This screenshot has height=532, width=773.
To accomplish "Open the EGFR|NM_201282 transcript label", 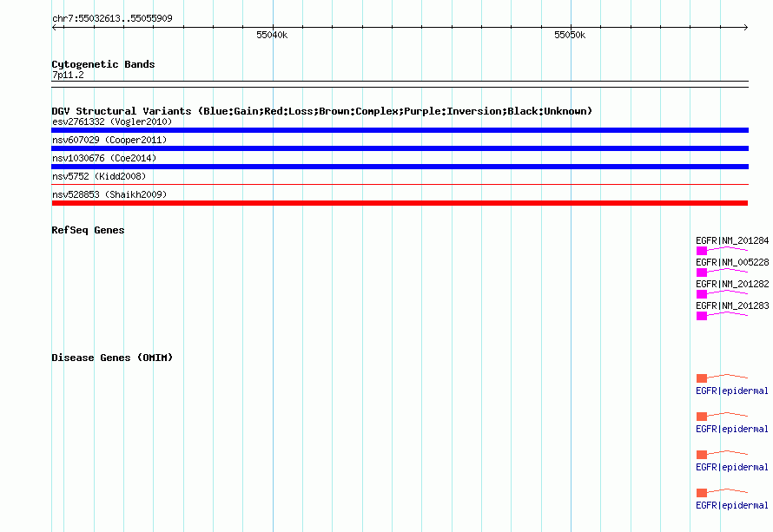I will pyautogui.click(x=732, y=284).
